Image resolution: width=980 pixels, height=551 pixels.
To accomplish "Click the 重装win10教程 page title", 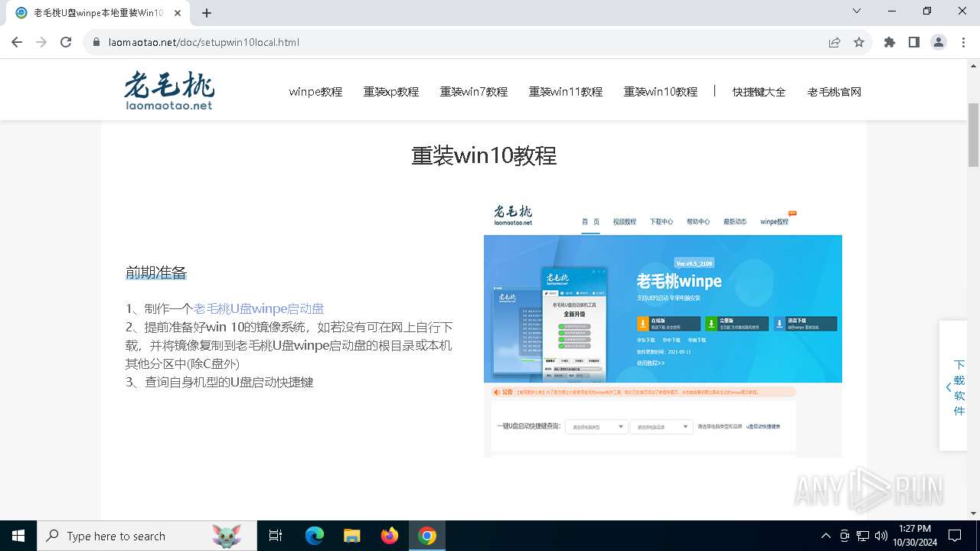I will pos(484,155).
